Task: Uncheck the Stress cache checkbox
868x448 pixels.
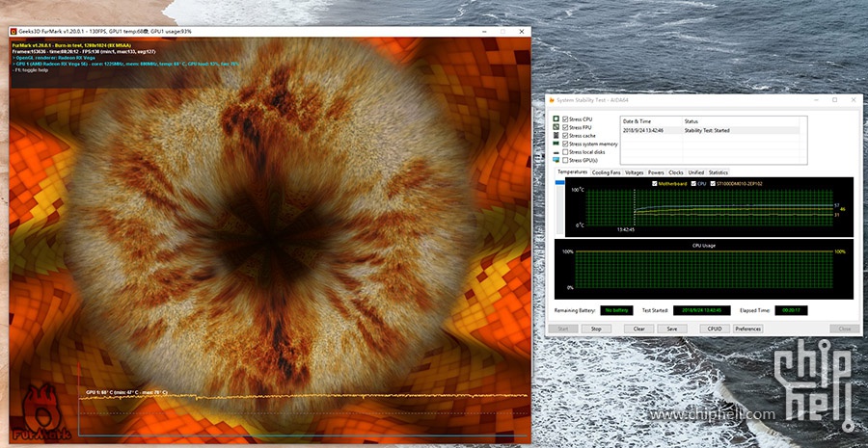Action: 565,136
